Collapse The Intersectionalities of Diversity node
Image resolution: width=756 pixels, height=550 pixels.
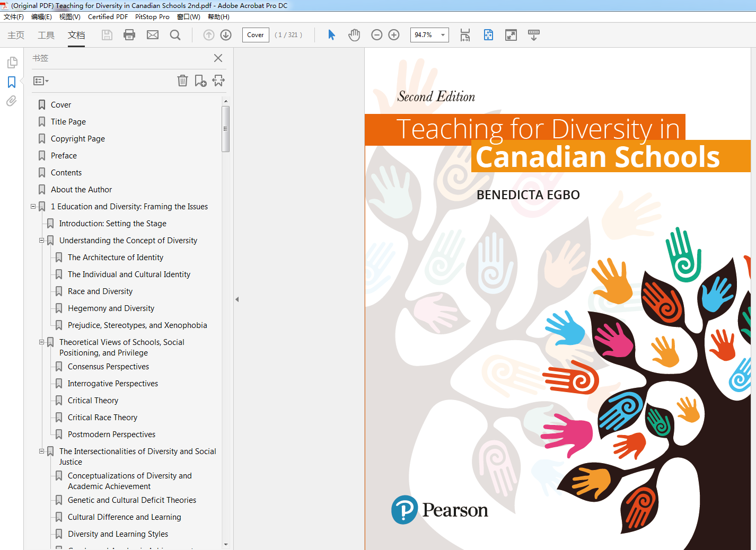[x=41, y=451]
